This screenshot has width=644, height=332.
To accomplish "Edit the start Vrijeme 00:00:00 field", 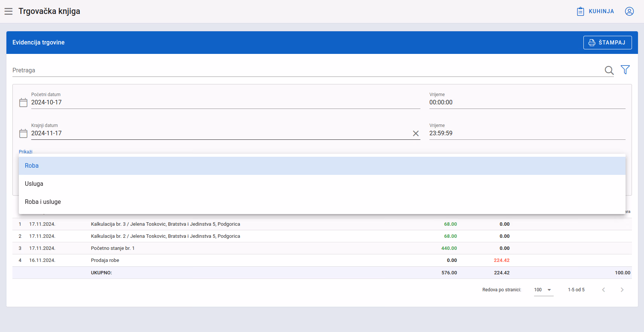I will (527, 103).
